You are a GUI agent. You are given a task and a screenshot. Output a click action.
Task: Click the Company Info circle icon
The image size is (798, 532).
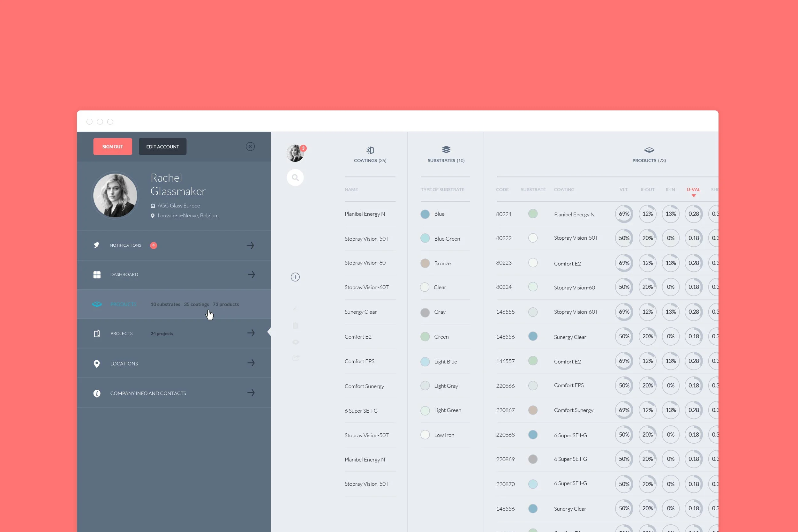[x=97, y=393]
